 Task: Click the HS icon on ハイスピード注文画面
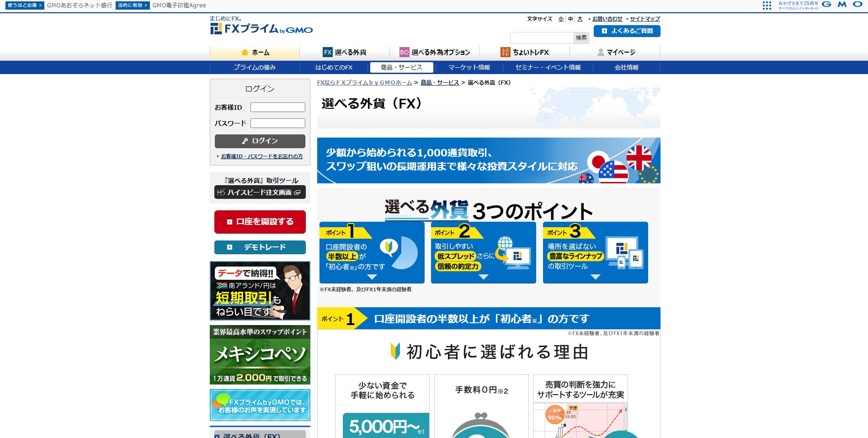click(x=221, y=192)
